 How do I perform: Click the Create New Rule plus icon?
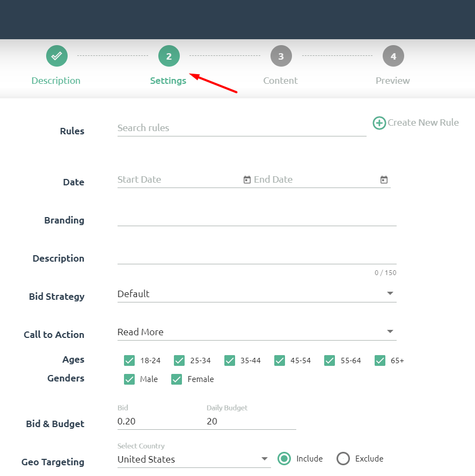pyautogui.click(x=379, y=123)
